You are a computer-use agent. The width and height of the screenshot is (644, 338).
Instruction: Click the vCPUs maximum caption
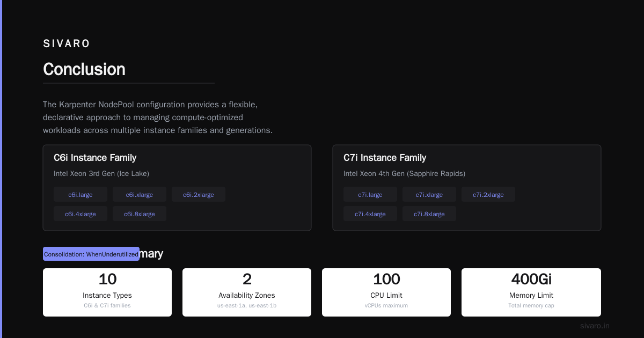tap(386, 306)
